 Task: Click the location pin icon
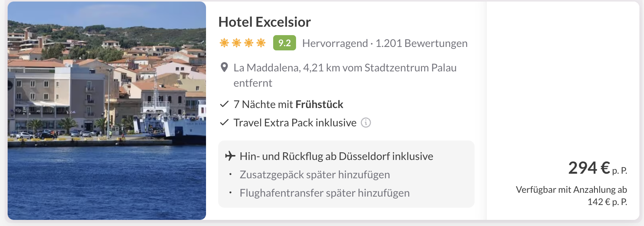[x=225, y=68]
